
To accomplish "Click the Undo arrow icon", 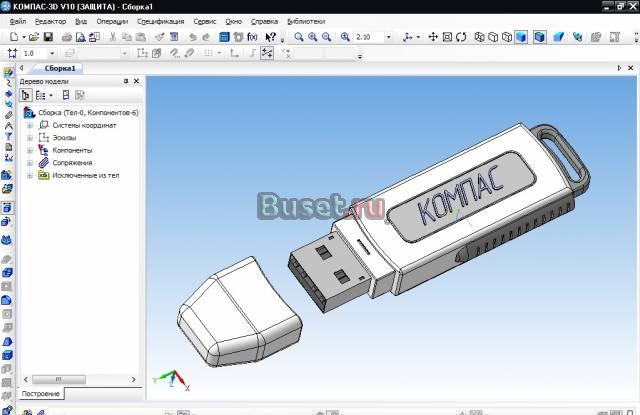I will 192,37.
